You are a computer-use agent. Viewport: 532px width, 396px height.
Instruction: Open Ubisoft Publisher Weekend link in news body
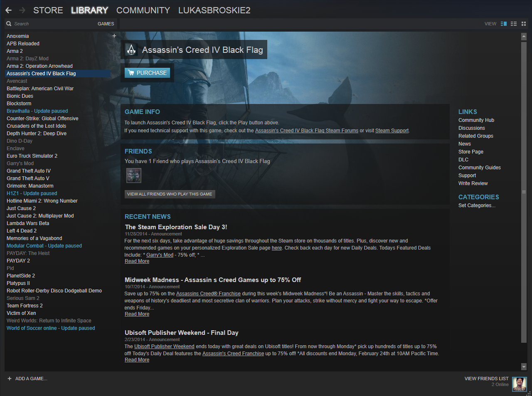tap(165, 346)
